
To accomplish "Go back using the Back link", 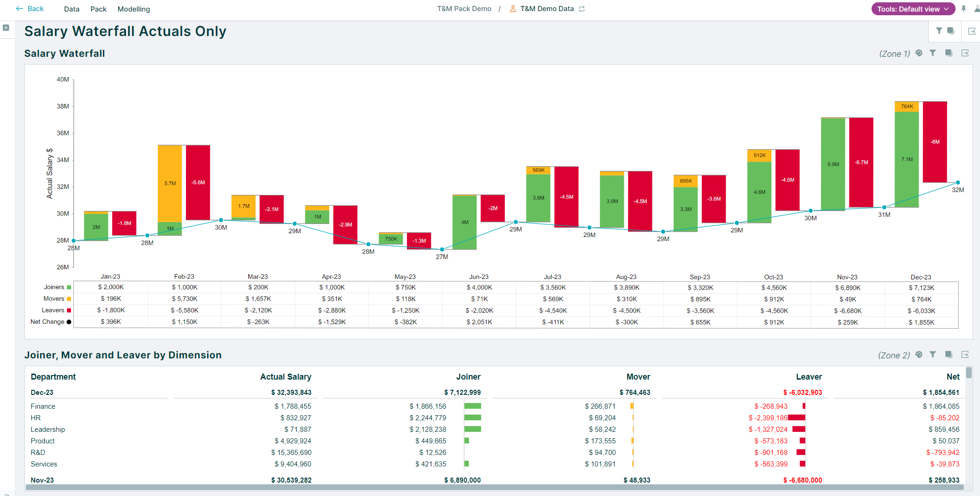I will click(x=30, y=9).
